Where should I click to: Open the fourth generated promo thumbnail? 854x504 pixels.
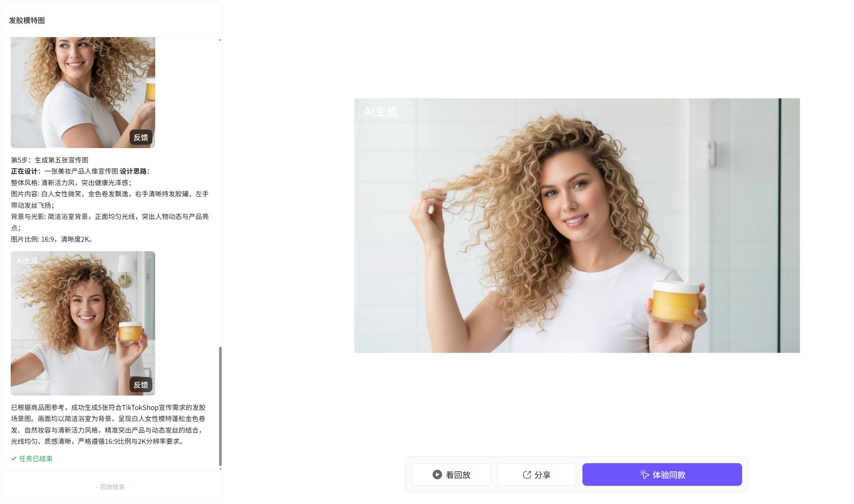pos(83,92)
